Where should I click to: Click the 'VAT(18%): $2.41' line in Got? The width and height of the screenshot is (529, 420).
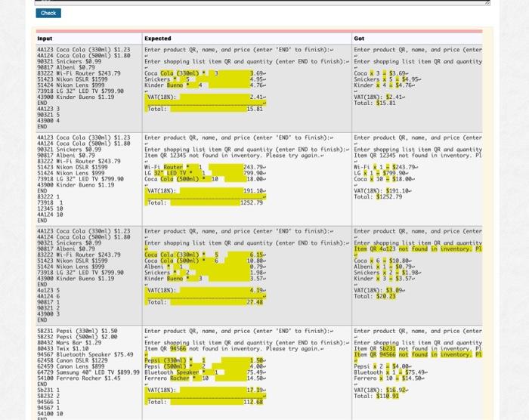[379, 97]
